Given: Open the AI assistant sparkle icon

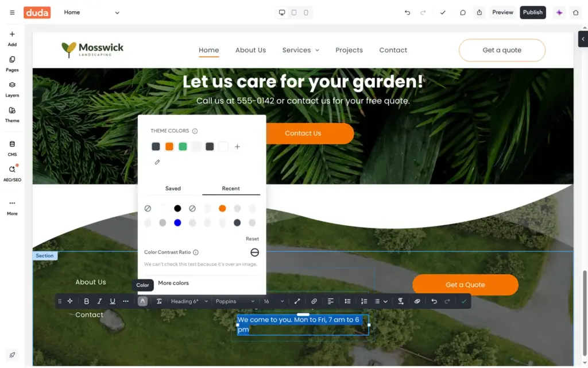Looking at the screenshot, I should pyautogui.click(x=559, y=13).
